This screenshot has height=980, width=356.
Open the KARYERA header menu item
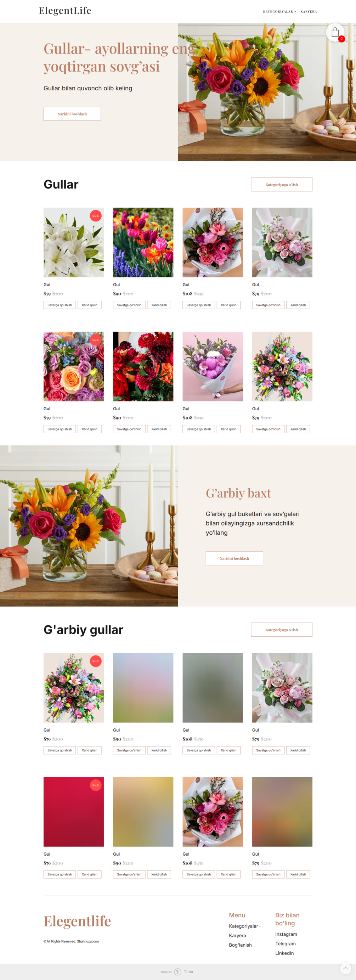point(309,12)
